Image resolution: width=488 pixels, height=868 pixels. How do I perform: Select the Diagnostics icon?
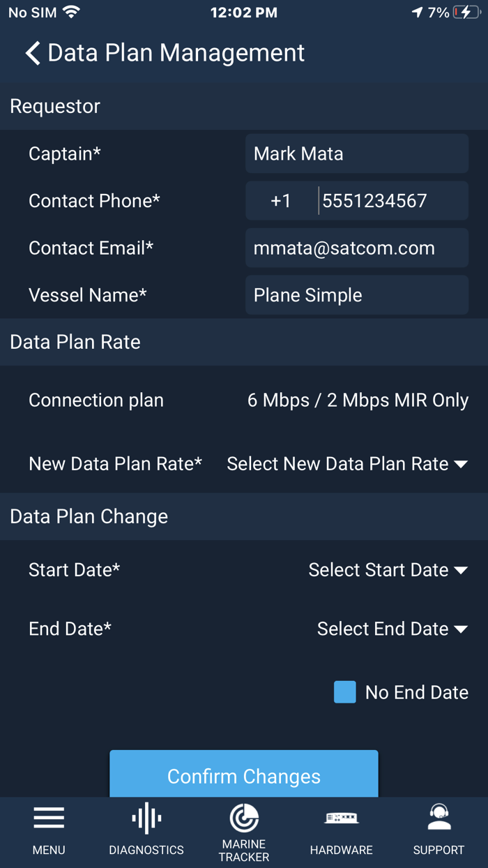coord(146,822)
